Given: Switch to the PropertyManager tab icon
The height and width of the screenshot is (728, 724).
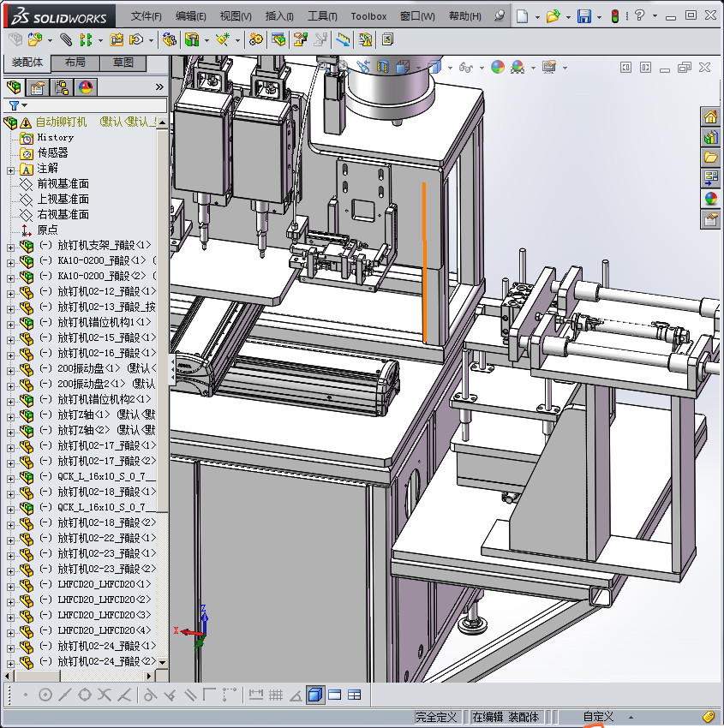Looking at the screenshot, I should [x=38, y=87].
